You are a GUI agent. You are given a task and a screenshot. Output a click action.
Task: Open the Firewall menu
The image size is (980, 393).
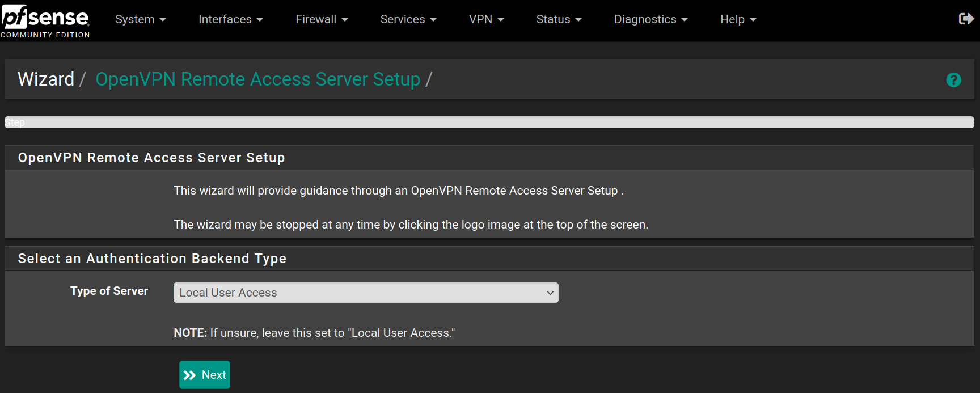click(322, 19)
